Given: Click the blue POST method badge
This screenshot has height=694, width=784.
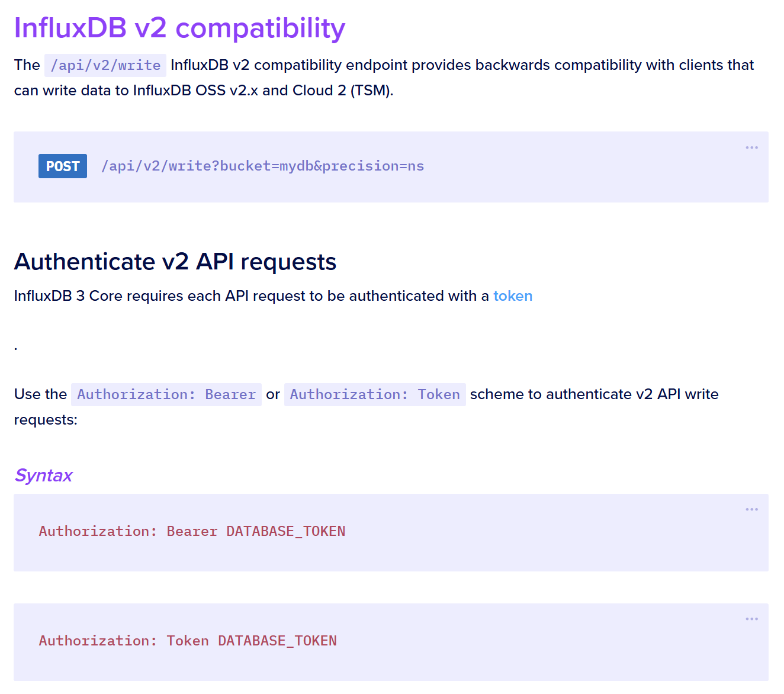Looking at the screenshot, I should click(63, 166).
